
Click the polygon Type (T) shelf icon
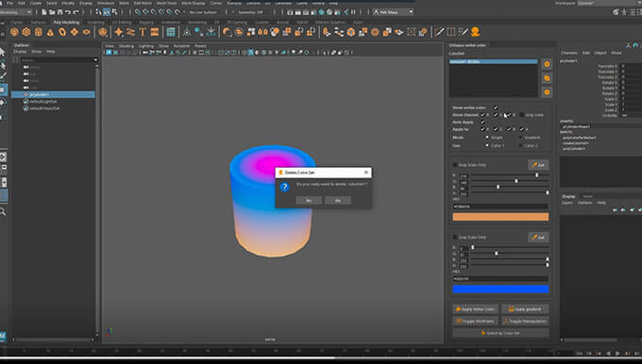tap(143, 32)
